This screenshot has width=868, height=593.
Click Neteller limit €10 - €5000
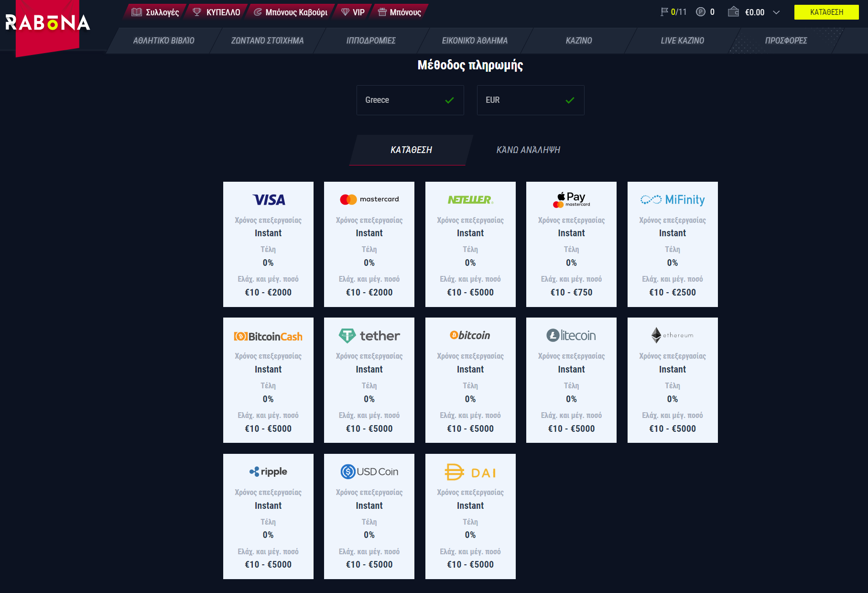tap(470, 293)
